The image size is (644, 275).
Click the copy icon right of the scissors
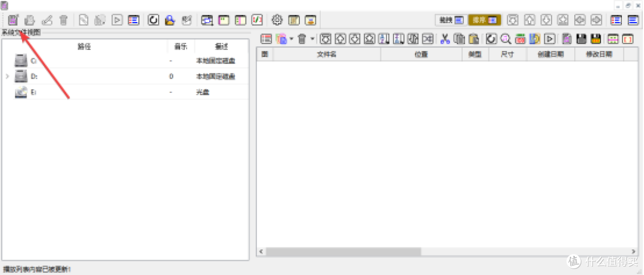pos(459,39)
